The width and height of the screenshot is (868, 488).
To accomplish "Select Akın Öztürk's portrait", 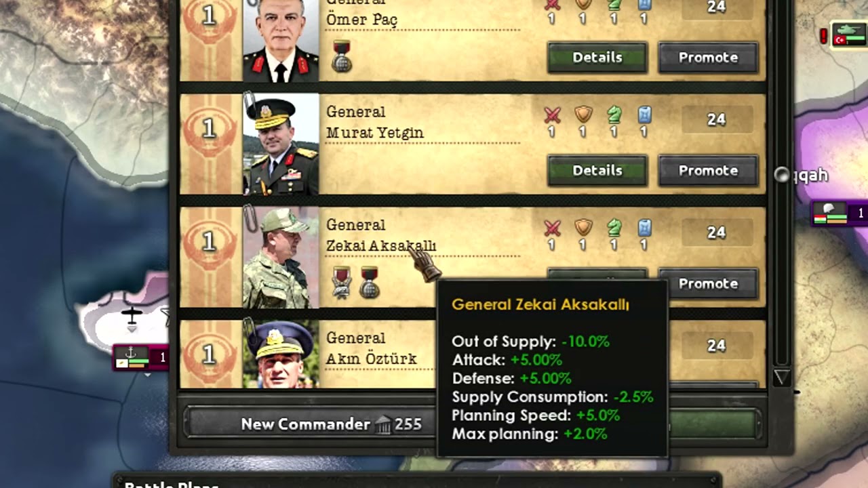I will tap(281, 354).
